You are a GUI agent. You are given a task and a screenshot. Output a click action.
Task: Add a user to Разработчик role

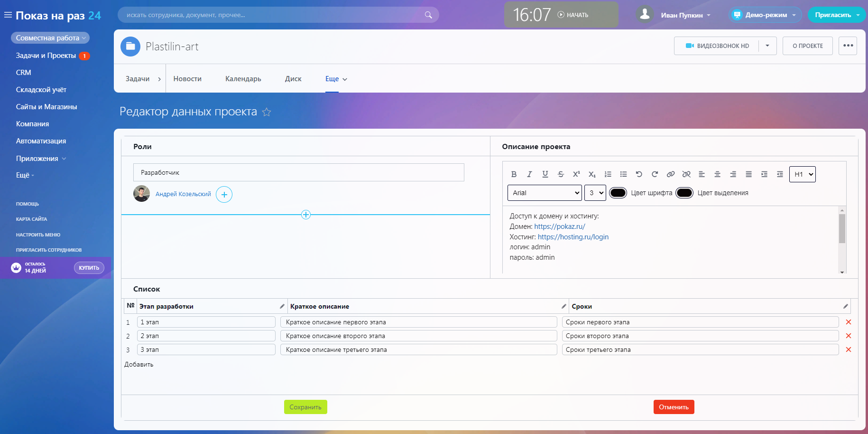[x=224, y=195]
